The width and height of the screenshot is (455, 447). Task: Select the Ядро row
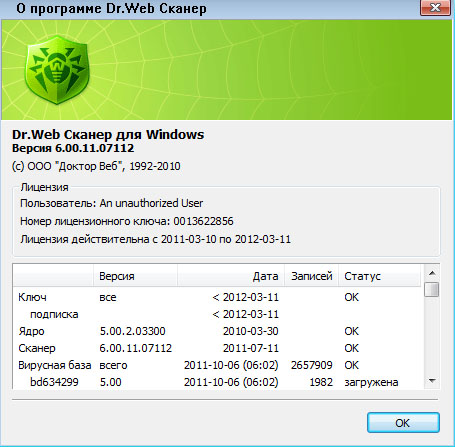click(x=218, y=331)
